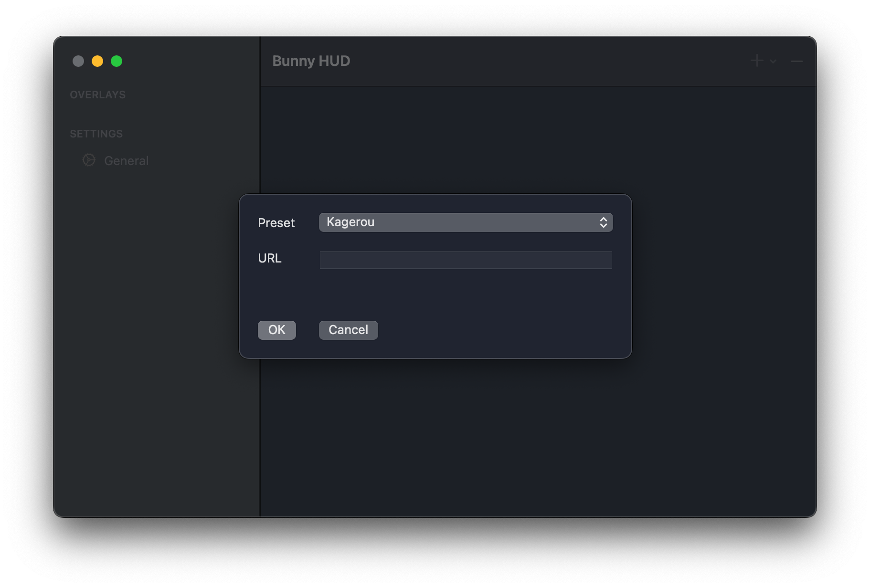This screenshot has height=588, width=870.
Task: Click the gear icon beside General
Action: tap(89, 160)
